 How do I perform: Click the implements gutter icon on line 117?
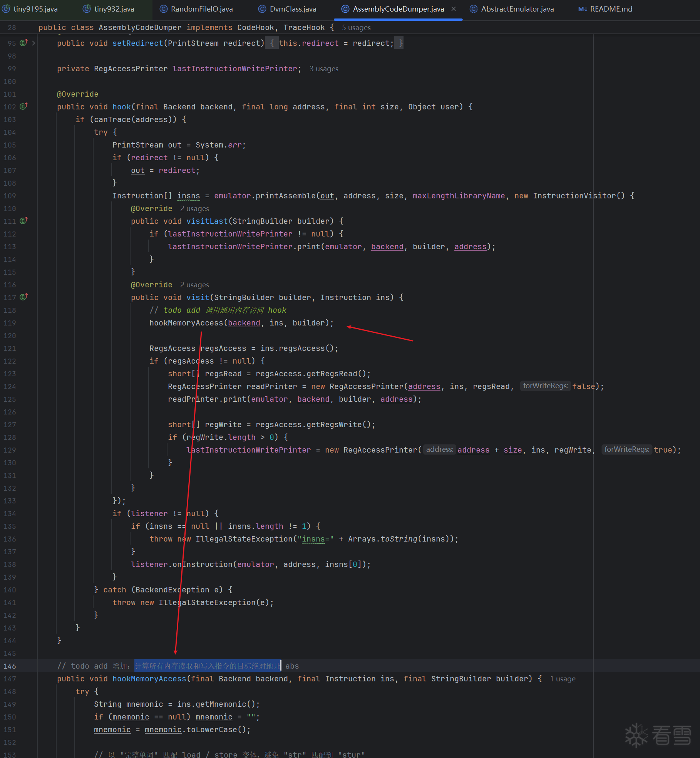[x=23, y=297]
